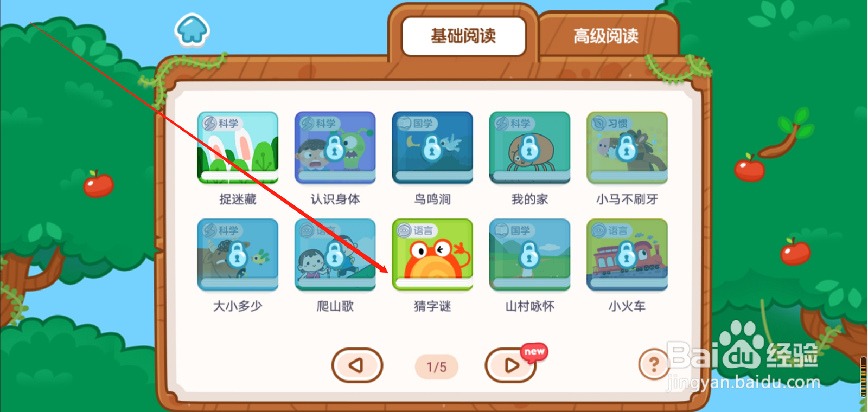Click the 猜字谜 title label
Viewport: 868px width, 412px height.
[x=432, y=306]
